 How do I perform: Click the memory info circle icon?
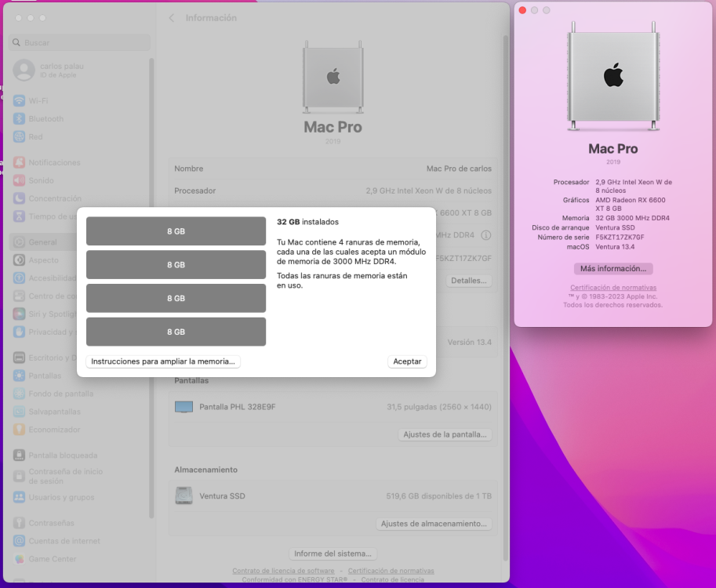pyautogui.click(x=486, y=235)
